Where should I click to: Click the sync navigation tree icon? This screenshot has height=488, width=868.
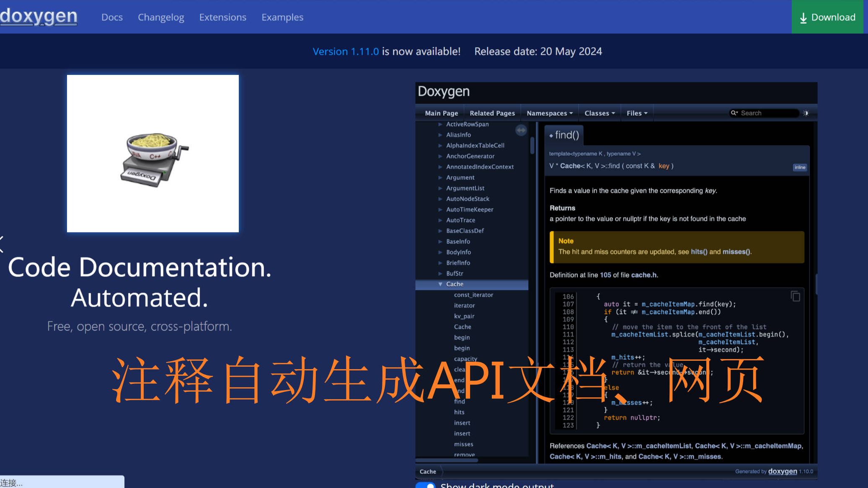coord(521,130)
